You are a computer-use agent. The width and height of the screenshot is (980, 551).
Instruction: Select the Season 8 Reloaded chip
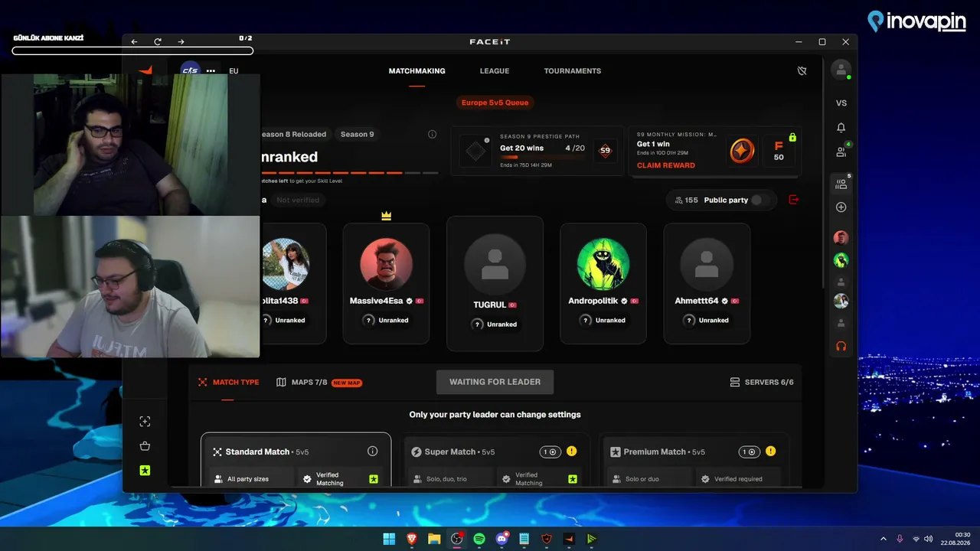point(294,135)
